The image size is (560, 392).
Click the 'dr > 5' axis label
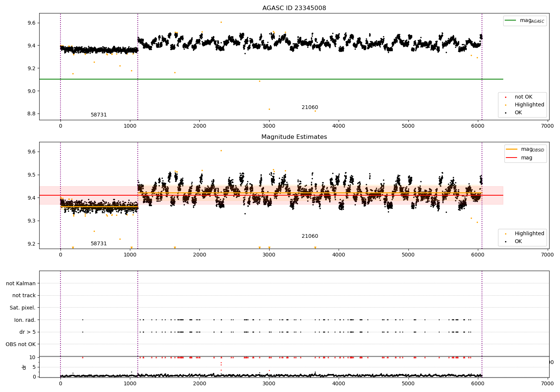(28, 332)
